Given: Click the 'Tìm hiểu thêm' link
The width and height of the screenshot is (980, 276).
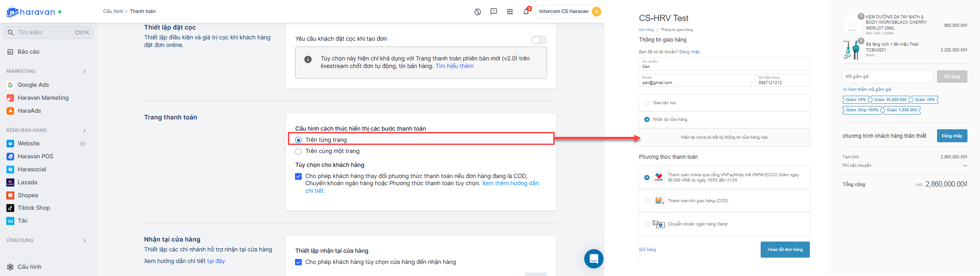Looking at the screenshot, I should pos(454,66).
